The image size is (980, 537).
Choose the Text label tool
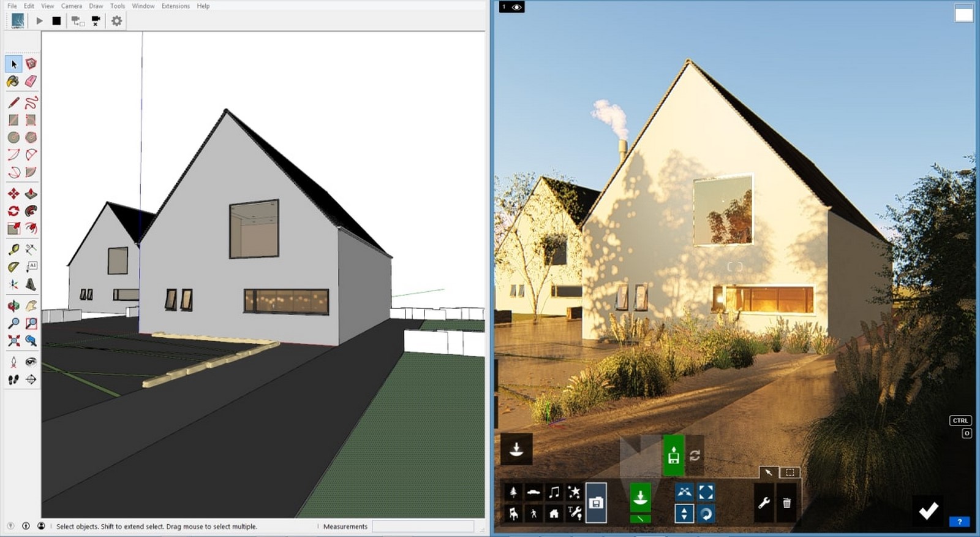(31, 267)
